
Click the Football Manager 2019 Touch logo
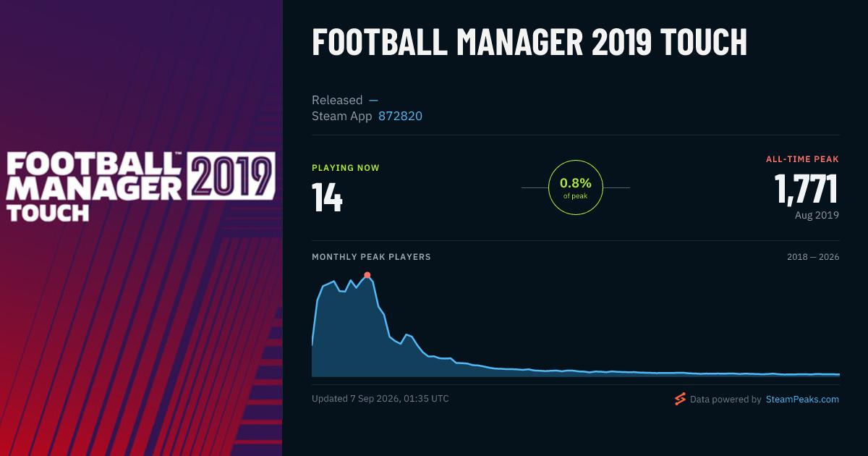141,185
